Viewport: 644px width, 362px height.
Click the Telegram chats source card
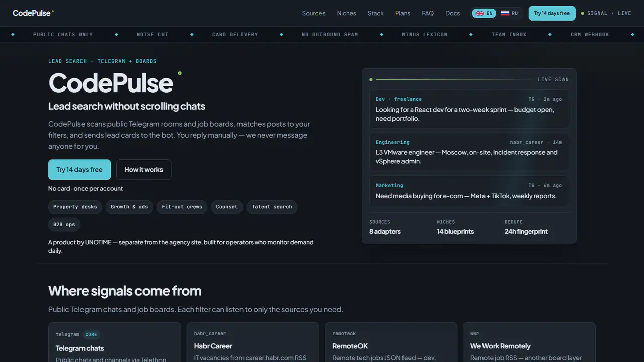[x=115, y=342]
